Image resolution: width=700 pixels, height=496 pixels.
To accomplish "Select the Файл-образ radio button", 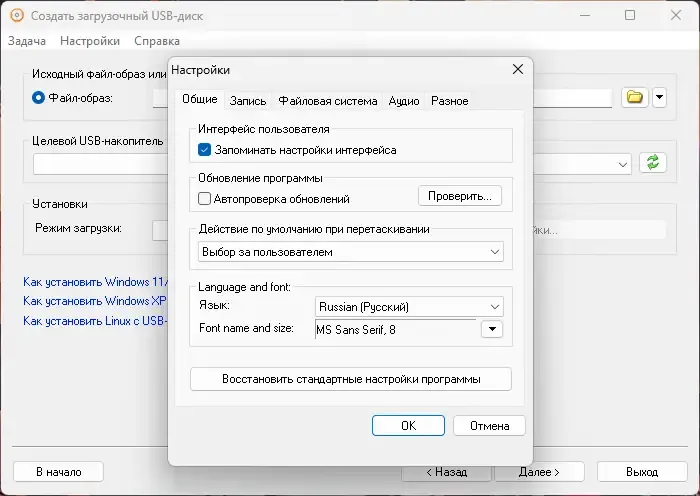I will pyautogui.click(x=38, y=97).
